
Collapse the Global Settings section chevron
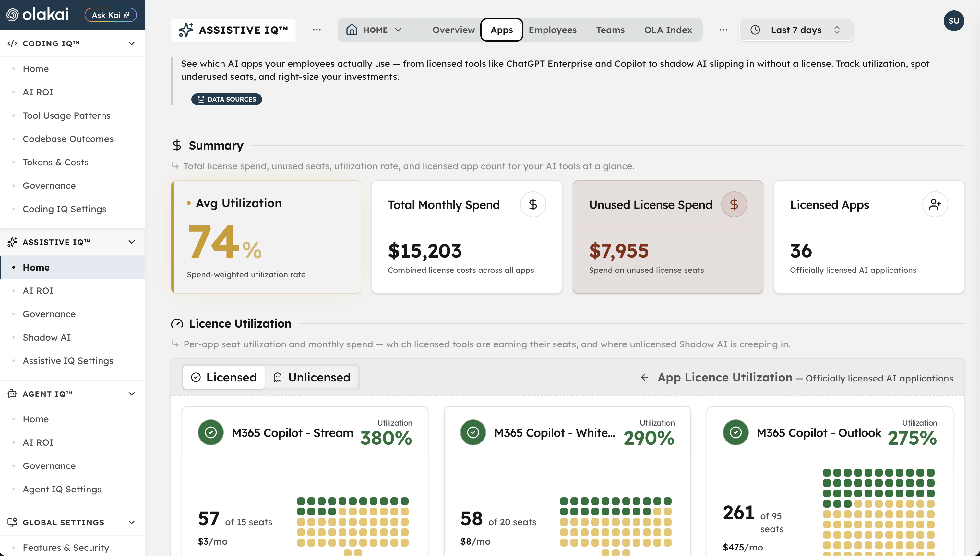[x=132, y=522]
